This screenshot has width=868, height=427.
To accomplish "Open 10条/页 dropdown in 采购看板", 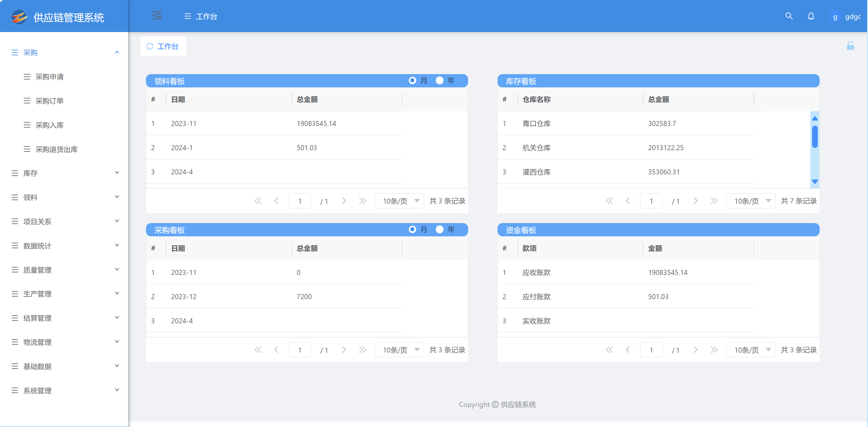I will (399, 350).
